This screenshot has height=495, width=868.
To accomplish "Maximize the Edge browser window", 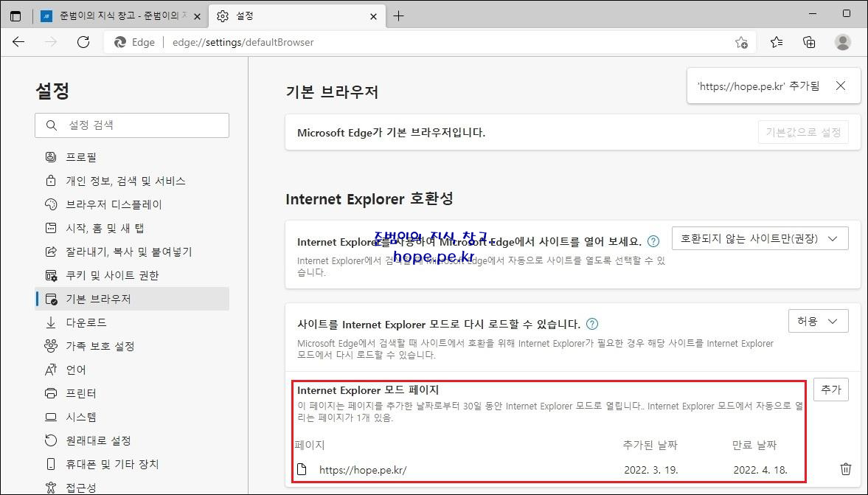I will click(x=847, y=13).
